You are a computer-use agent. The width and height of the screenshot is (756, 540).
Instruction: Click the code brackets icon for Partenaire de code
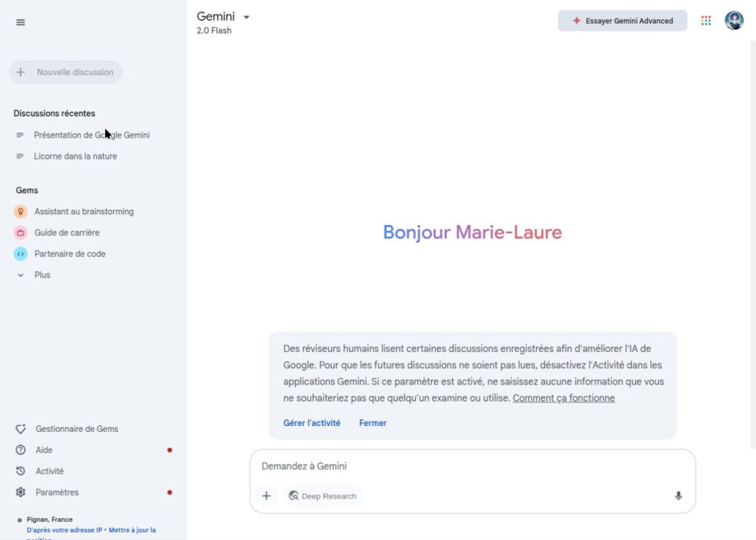pyautogui.click(x=21, y=254)
